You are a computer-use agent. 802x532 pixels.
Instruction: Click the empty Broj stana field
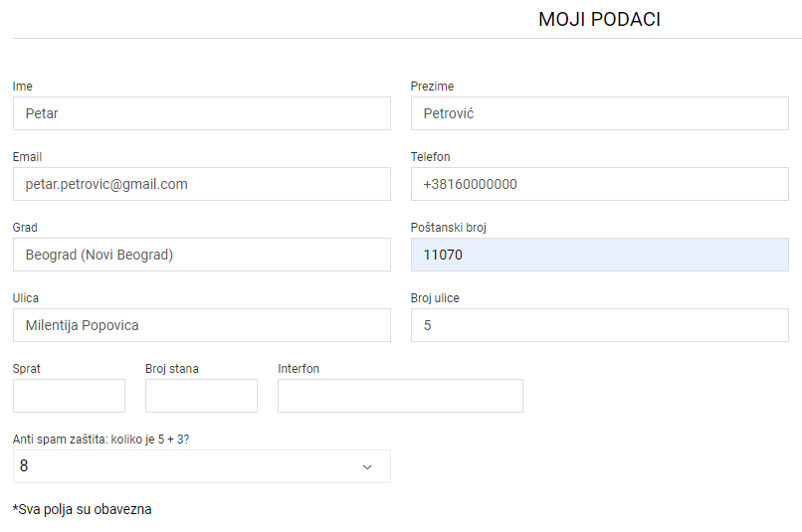coord(202,396)
